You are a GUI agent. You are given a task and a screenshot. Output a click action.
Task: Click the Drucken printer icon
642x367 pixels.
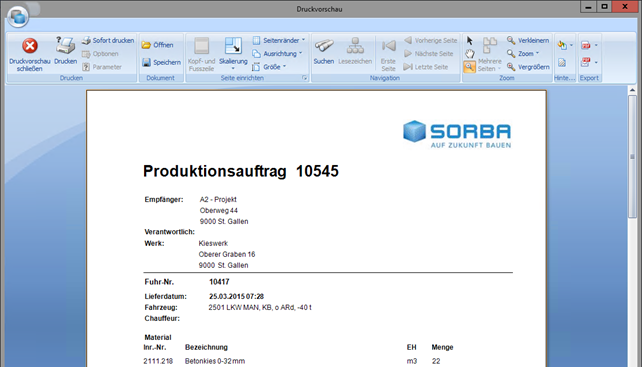point(66,45)
